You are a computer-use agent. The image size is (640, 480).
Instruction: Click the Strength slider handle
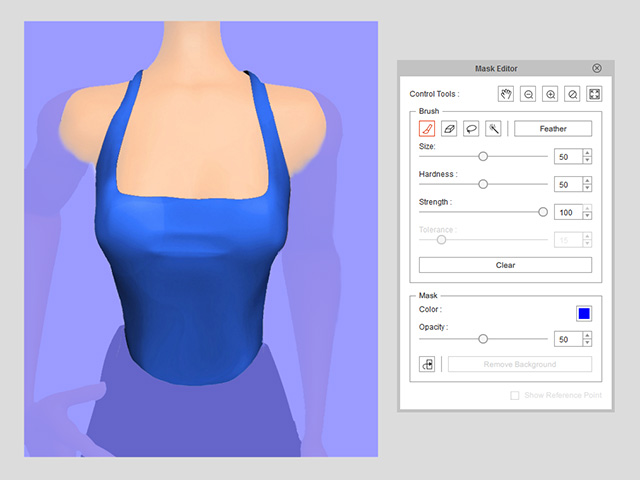(543, 212)
